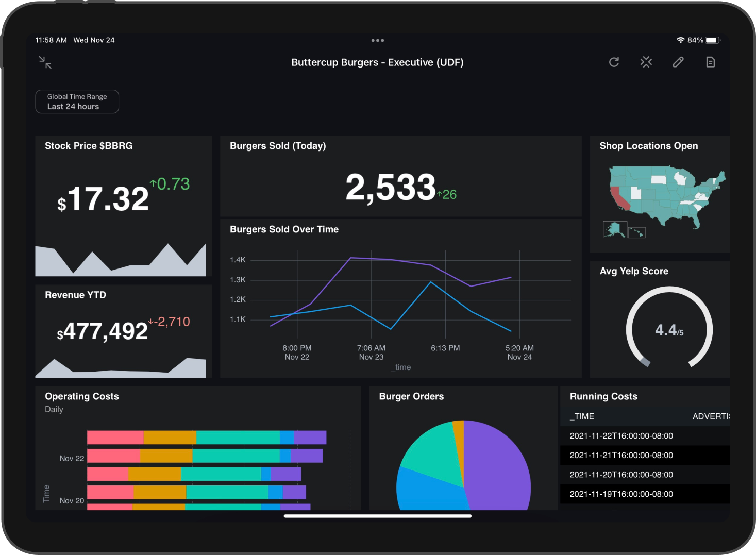756x555 pixels.
Task: Tap the teal slice of Burger Orders pie
Action: (x=433, y=453)
